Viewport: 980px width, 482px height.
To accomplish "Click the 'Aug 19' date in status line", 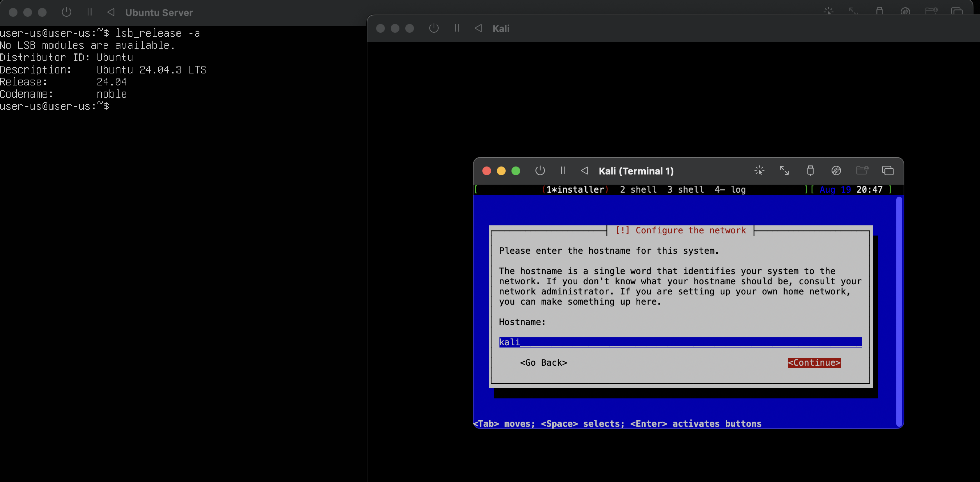I will 835,189.
